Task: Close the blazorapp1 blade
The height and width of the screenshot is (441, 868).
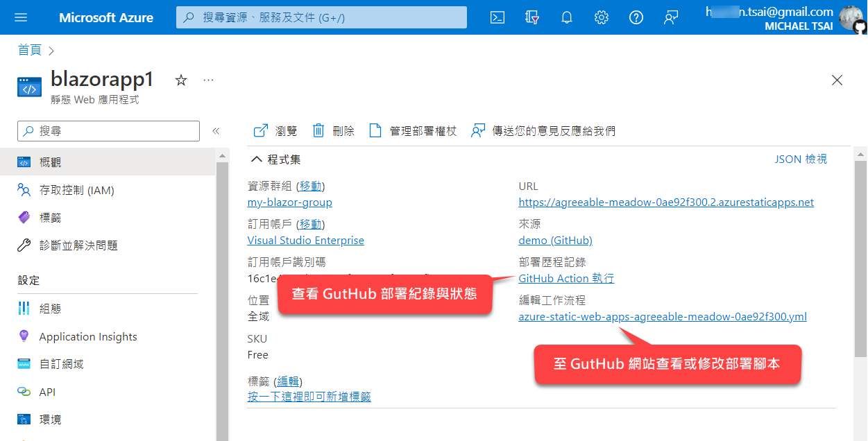Action: click(x=837, y=80)
